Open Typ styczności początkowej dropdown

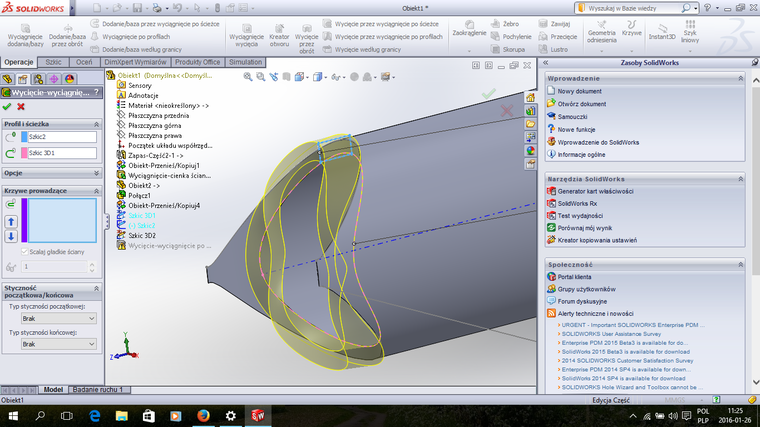59,318
